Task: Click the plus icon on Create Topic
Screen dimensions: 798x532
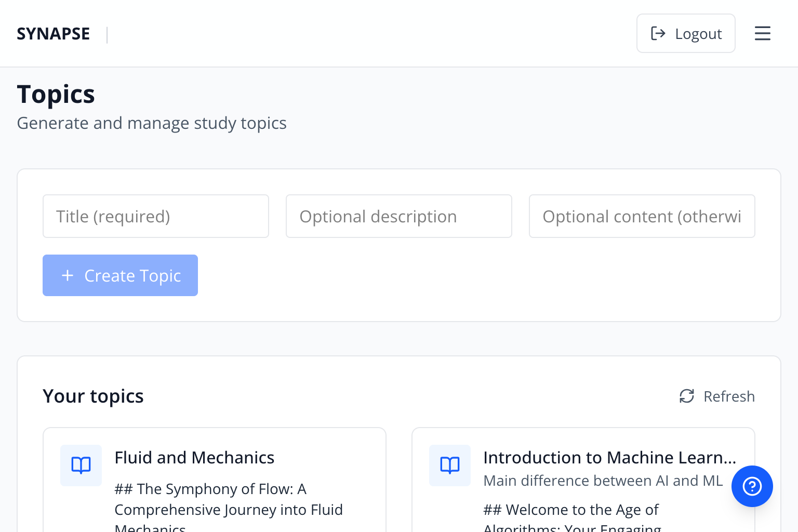Action: point(68,275)
